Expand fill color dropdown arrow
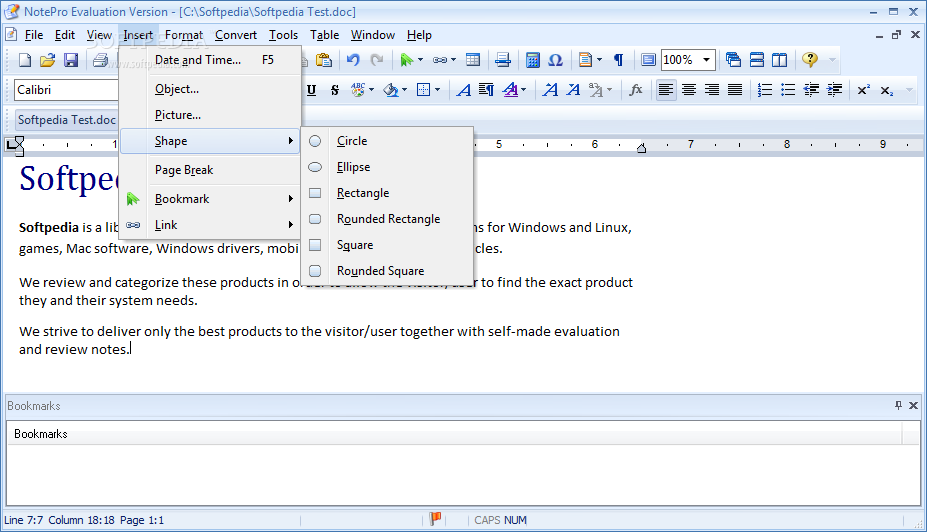Viewport: 927px width, 532px height. click(404, 90)
